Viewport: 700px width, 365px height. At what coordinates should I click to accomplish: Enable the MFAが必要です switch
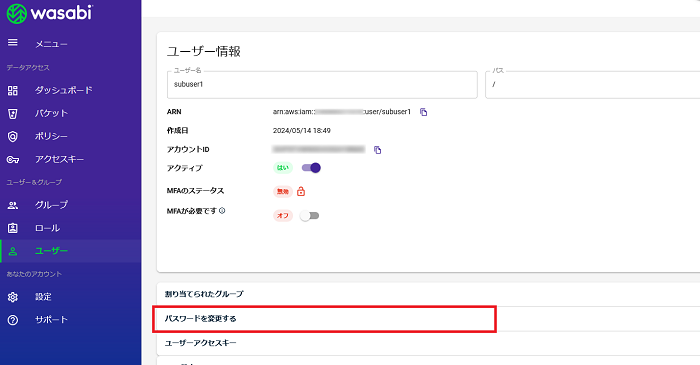point(309,216)
